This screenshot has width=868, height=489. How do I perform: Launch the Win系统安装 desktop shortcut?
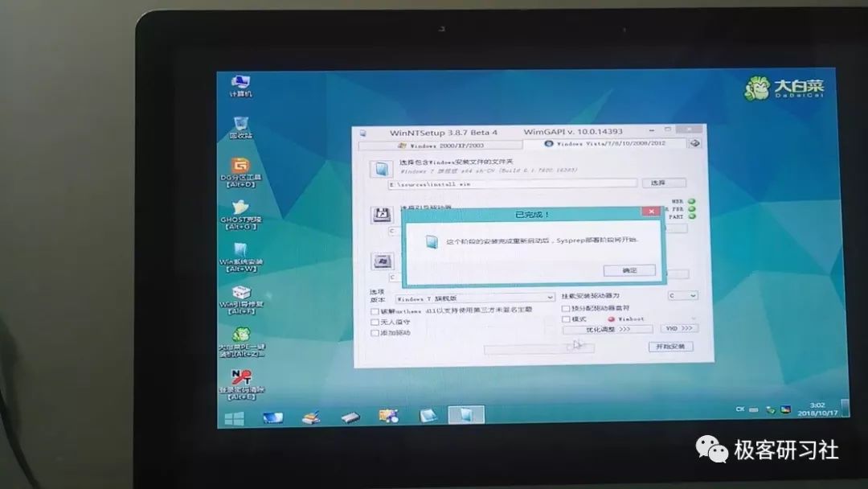[241, 257]
